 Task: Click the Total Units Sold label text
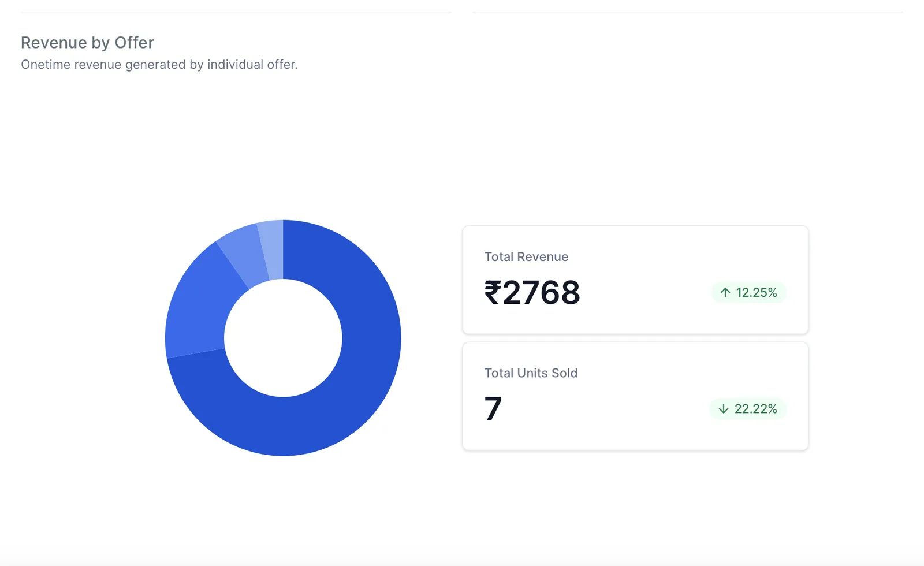pyautogui.click(x=531, y=373)
